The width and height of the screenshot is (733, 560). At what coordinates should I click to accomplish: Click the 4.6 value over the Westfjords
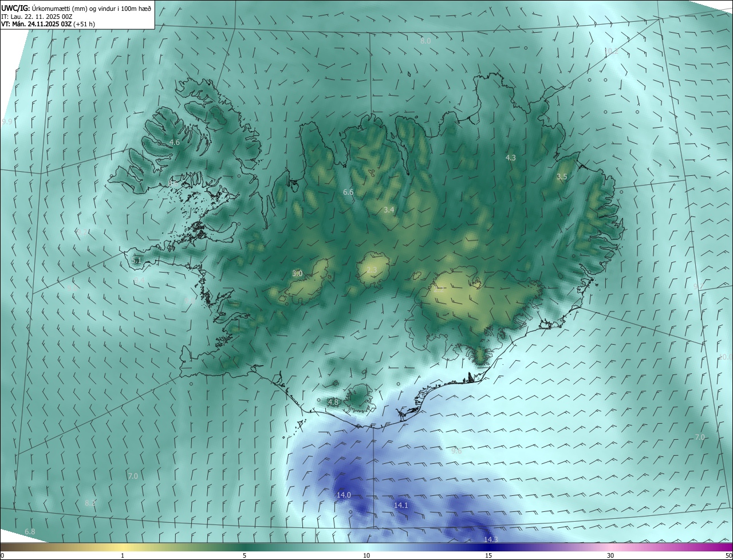click(175, 142)
